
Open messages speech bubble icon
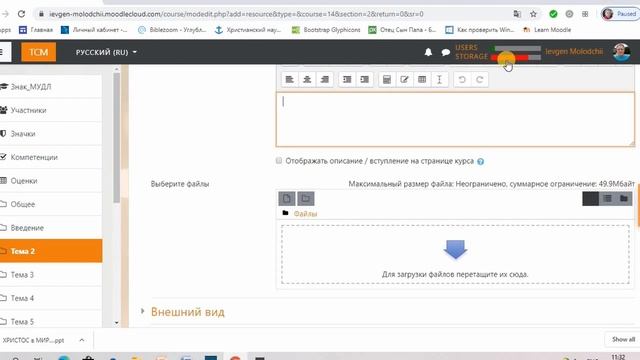tap(446, 52)
